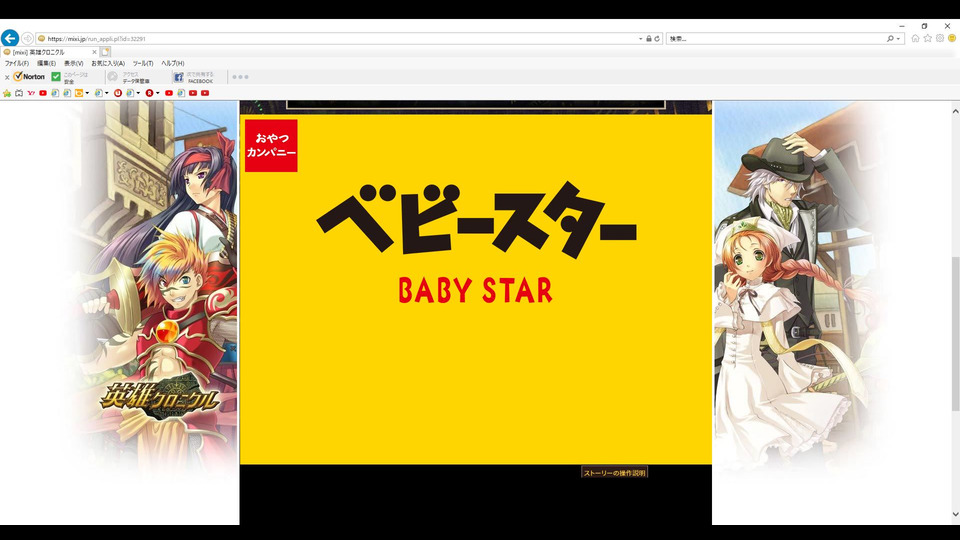The image size is (960, 540).
Task: Reload the page with the refresh icon
Action: click(x=657, y=39)
